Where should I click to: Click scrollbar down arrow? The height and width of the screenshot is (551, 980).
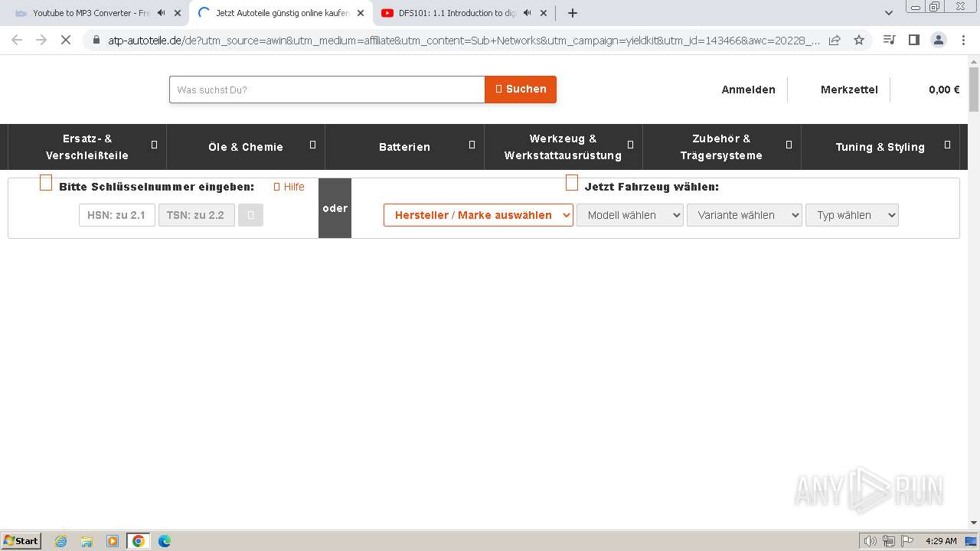click(974, 523)
